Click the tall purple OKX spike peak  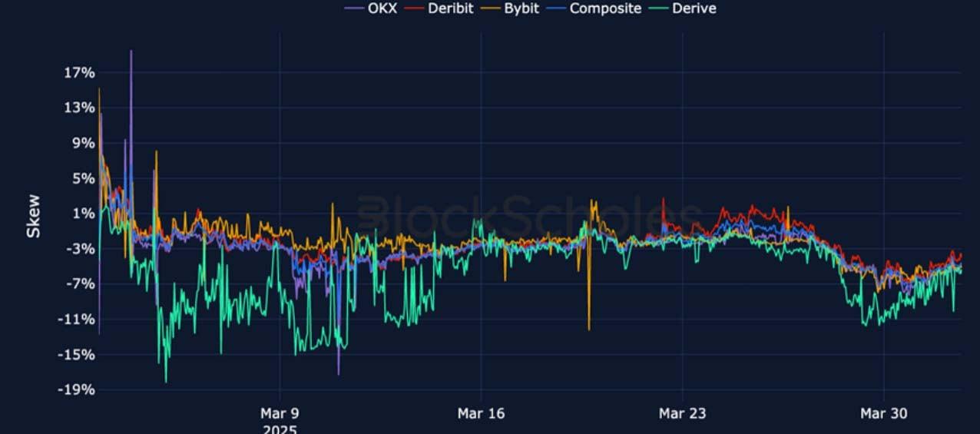pos(131,51)
